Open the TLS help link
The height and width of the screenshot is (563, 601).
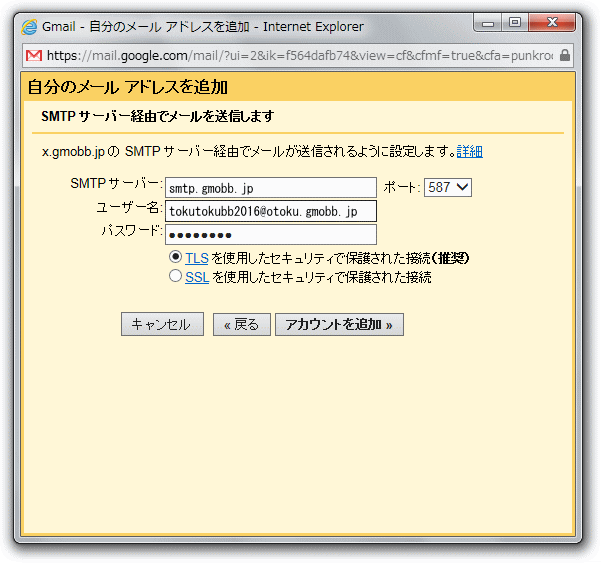[197, 258]
